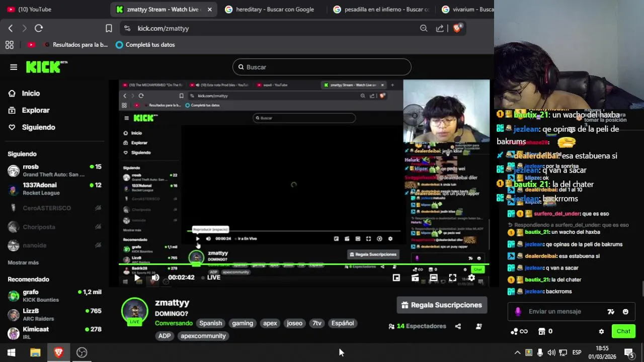Open rrosb channel in Siguiendo list
644x362 pixels.
(54, 170)
